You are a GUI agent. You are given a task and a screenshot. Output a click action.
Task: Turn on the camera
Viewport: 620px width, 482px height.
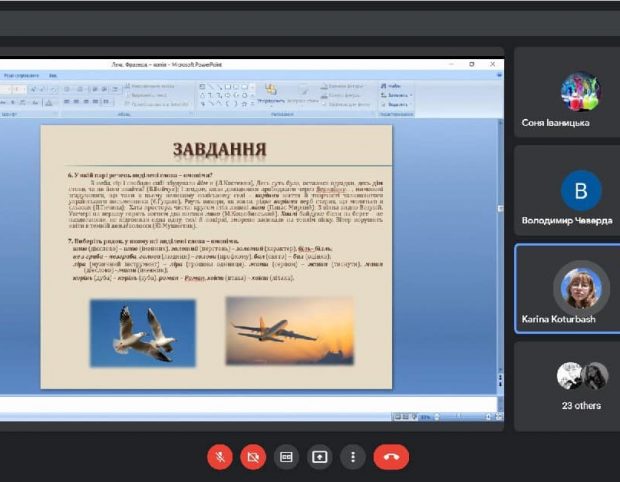(x=253, y=457)
